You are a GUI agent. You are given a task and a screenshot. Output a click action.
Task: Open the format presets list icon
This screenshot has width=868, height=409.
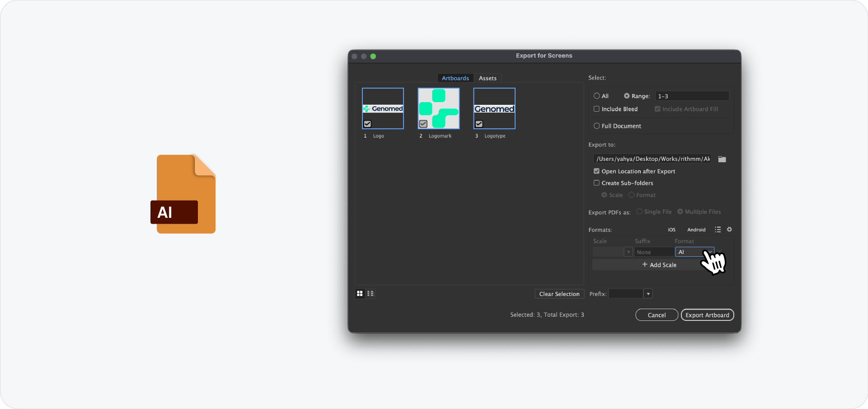[718, 230]
